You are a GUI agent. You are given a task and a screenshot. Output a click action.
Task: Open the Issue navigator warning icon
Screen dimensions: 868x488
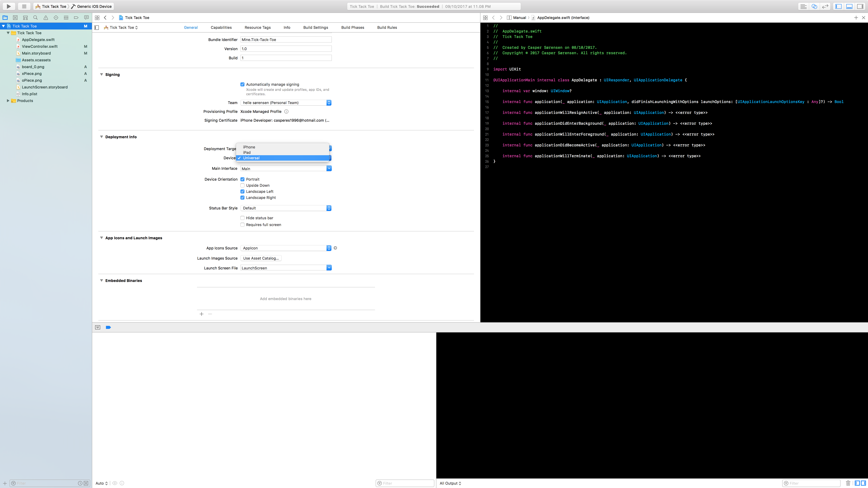[x=46, y=17]
